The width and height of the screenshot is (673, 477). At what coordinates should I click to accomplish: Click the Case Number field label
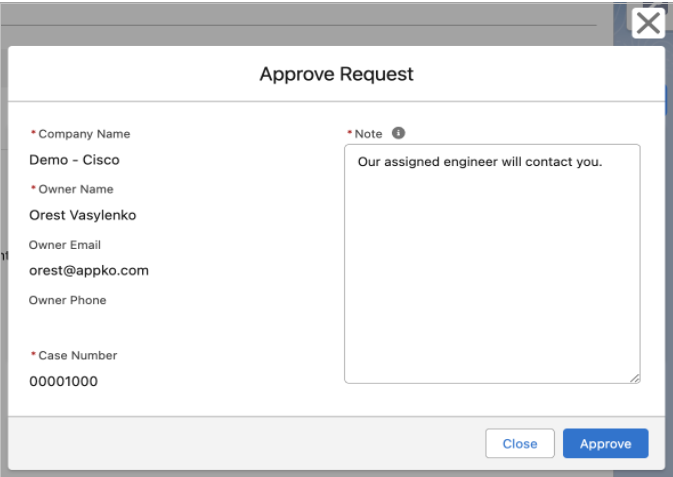coord(78,355)
